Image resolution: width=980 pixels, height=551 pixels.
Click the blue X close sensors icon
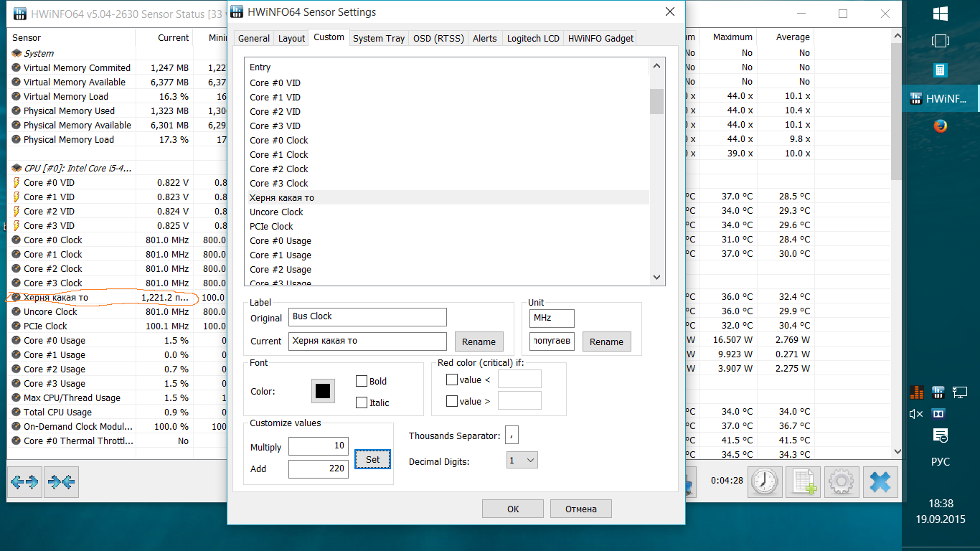pyautogui.click(x=880, y=482)
